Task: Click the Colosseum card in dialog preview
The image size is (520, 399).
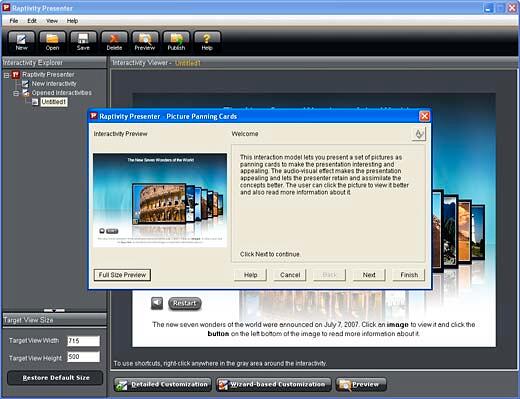Action: tap(159, 203)
